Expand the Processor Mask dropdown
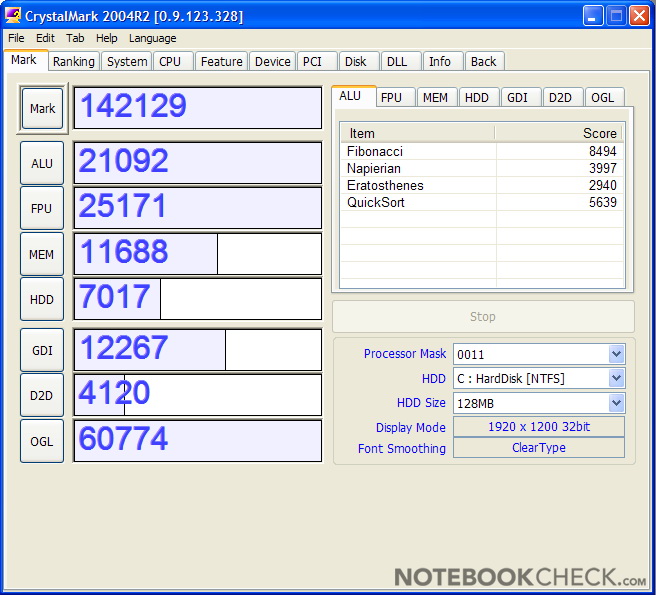 click(616, 354)
